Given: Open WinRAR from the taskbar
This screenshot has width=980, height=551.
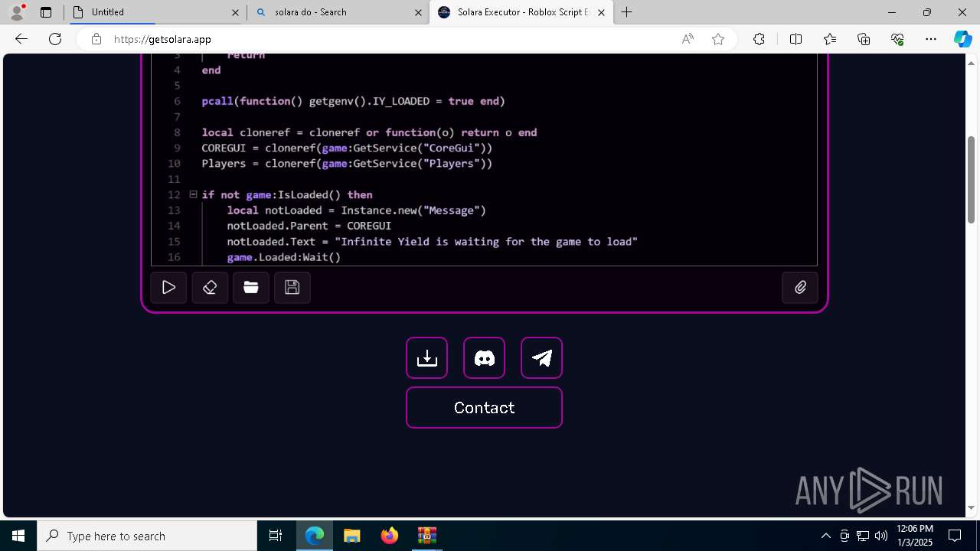Looking at the screenshot, I should 426,536.
